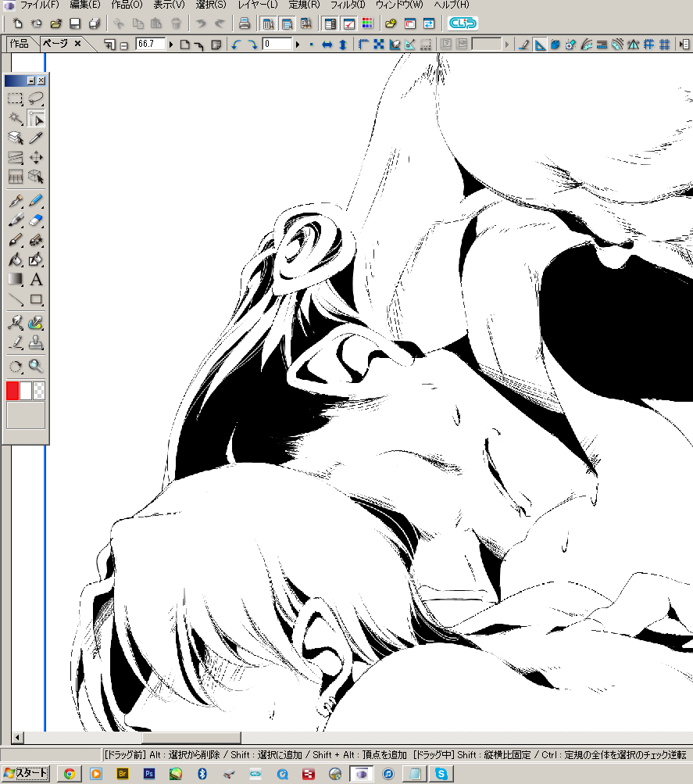Click the スタート start button
This screenshot has width=693, height=784.
tap(26, 774)
